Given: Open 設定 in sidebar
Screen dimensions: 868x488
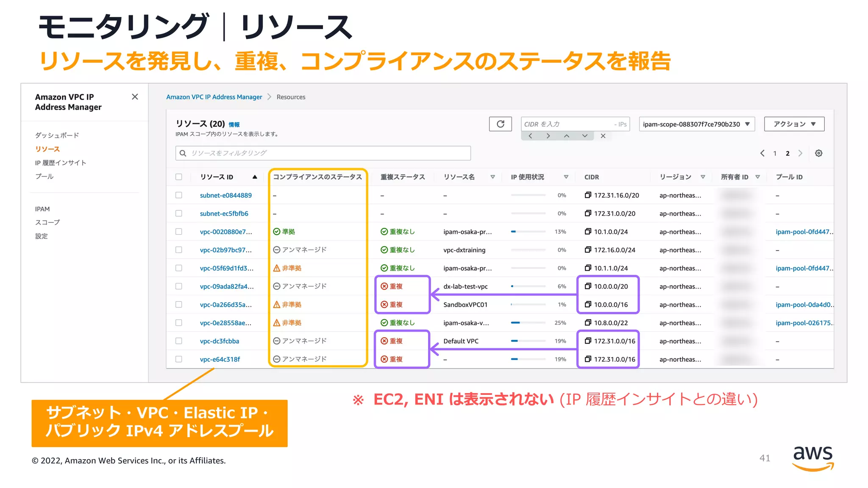Looking at the screenshot, I should point(41,236).
